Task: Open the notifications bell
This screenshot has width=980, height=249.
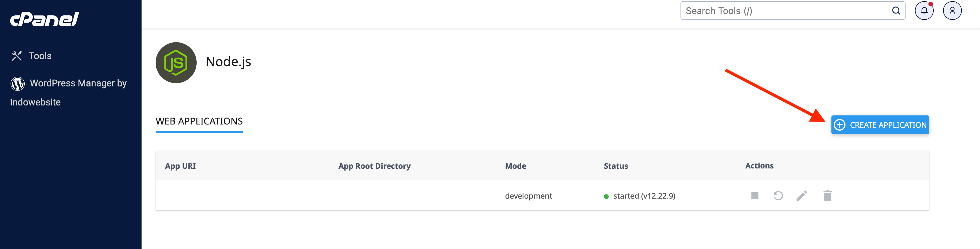Action: click(924, 11)
